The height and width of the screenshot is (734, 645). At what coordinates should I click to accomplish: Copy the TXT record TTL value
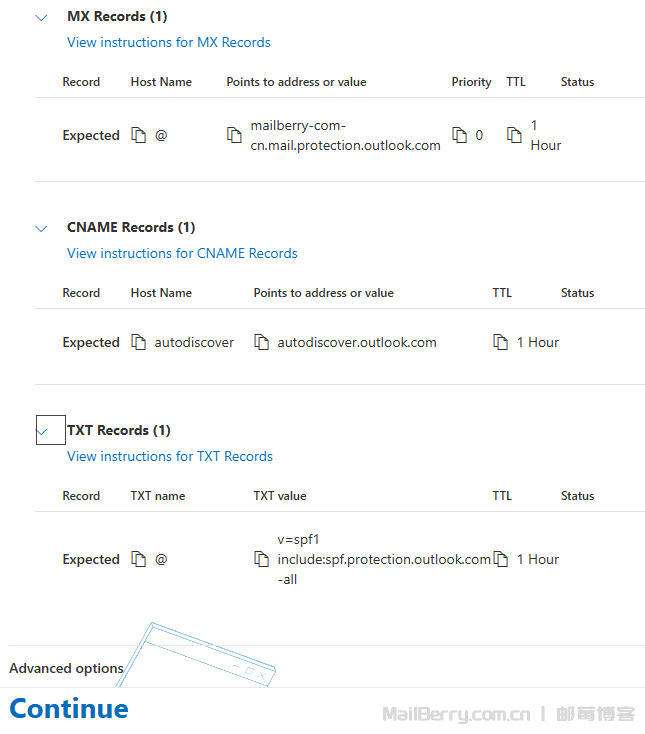501,560
